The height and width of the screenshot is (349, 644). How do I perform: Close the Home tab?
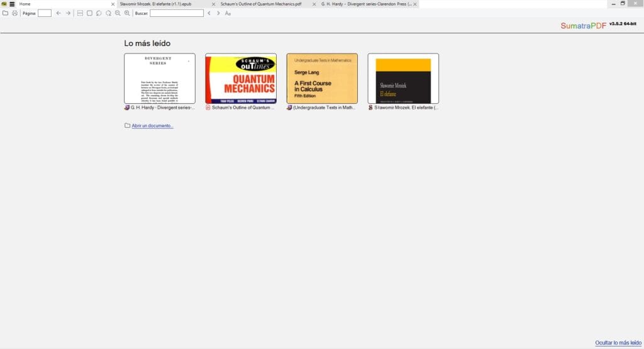[x=113, y=4]
